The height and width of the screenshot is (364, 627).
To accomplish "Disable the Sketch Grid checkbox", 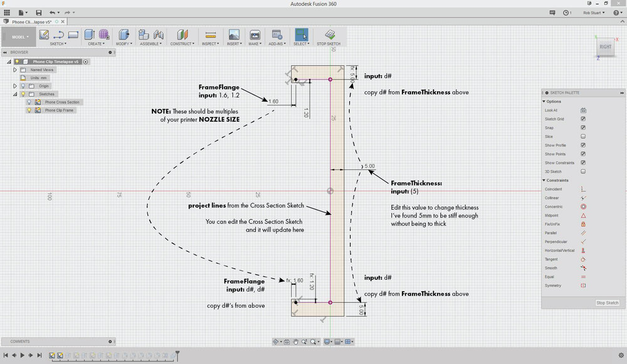I will (582, 118).
